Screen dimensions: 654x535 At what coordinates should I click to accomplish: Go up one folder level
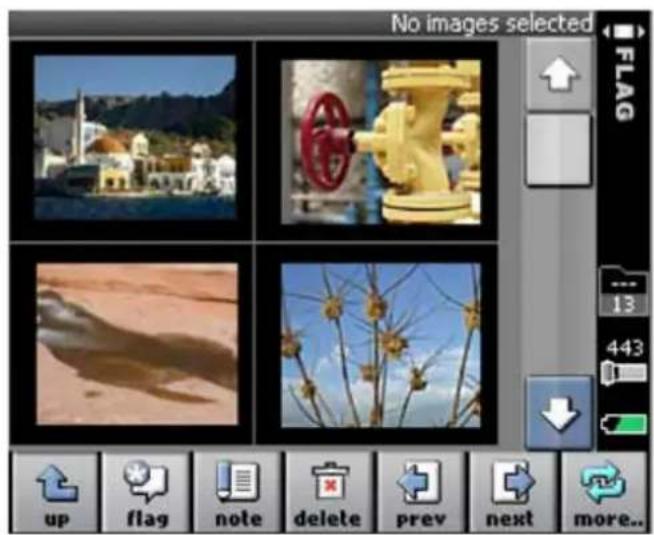click(56, 493)
